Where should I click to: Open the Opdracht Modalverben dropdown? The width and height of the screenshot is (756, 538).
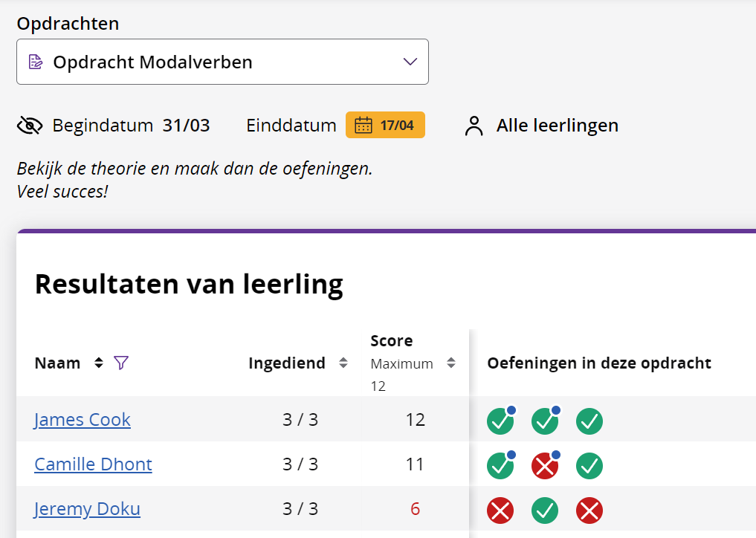point(222,62)
